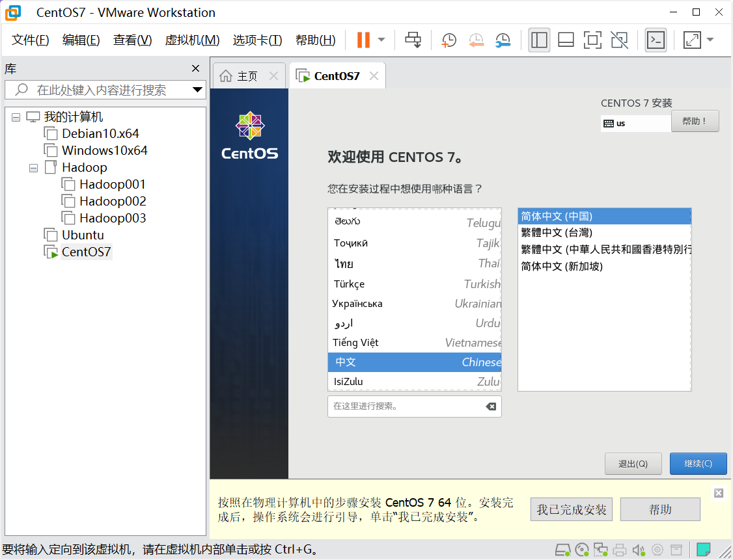Toggle the library sidebar view icon
The width and height of the screenshot is (733, 560).
(539, 40)
